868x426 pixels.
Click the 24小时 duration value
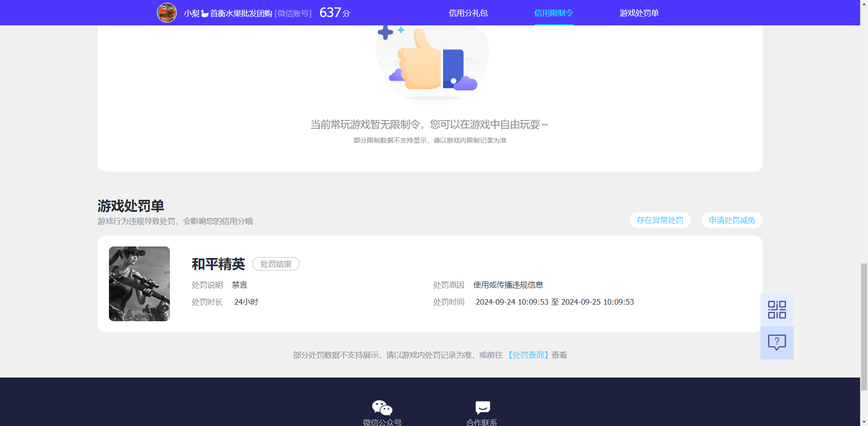pyautogui.click(x=246, y=302)
